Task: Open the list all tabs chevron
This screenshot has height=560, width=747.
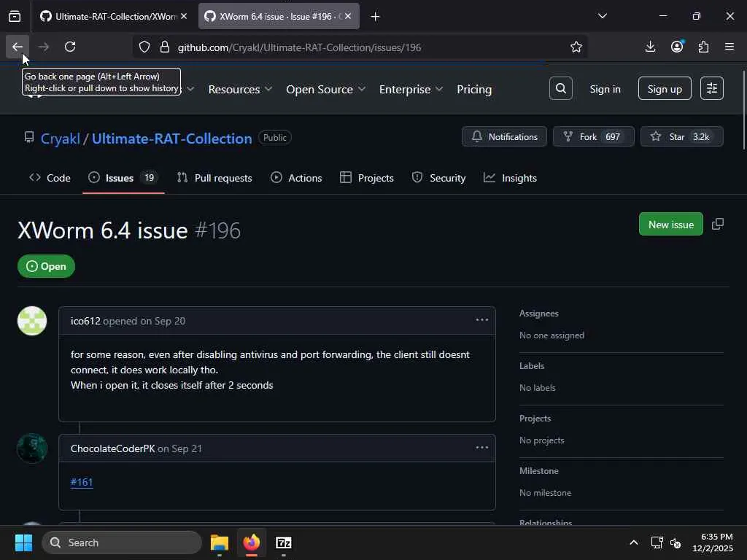Action: (x=602, y=16)
